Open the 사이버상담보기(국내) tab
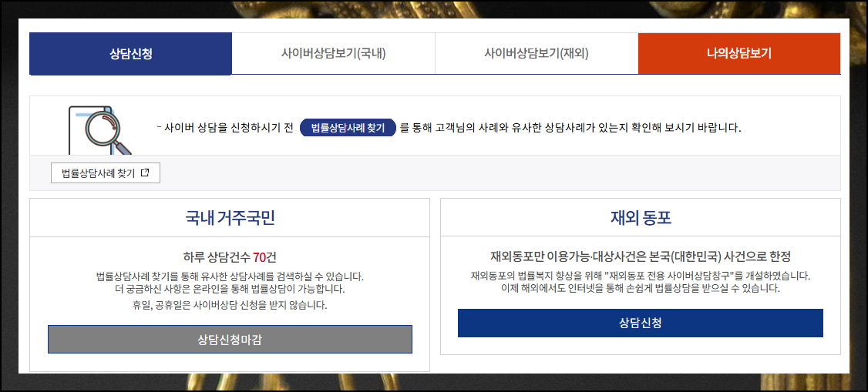The image size is (868, 392). click(x=333, y=54)
